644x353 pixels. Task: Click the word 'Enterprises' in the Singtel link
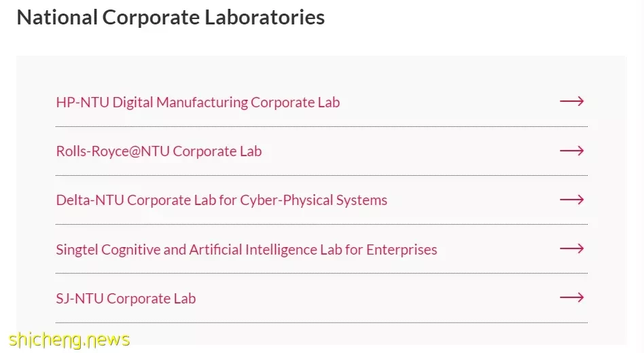click(401, 250)
